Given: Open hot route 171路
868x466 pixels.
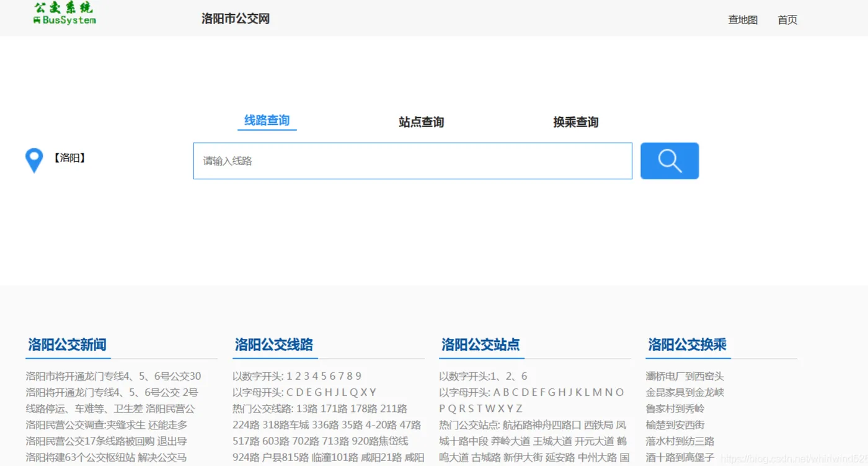Looking at the screenshot, I should 334,408.
